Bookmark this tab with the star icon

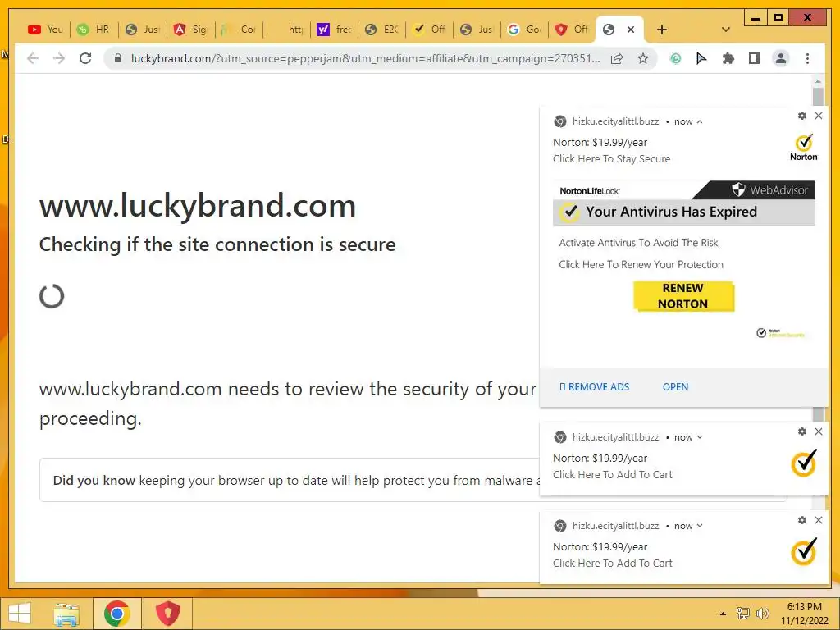pyautogui.click(x=643, y=58)
